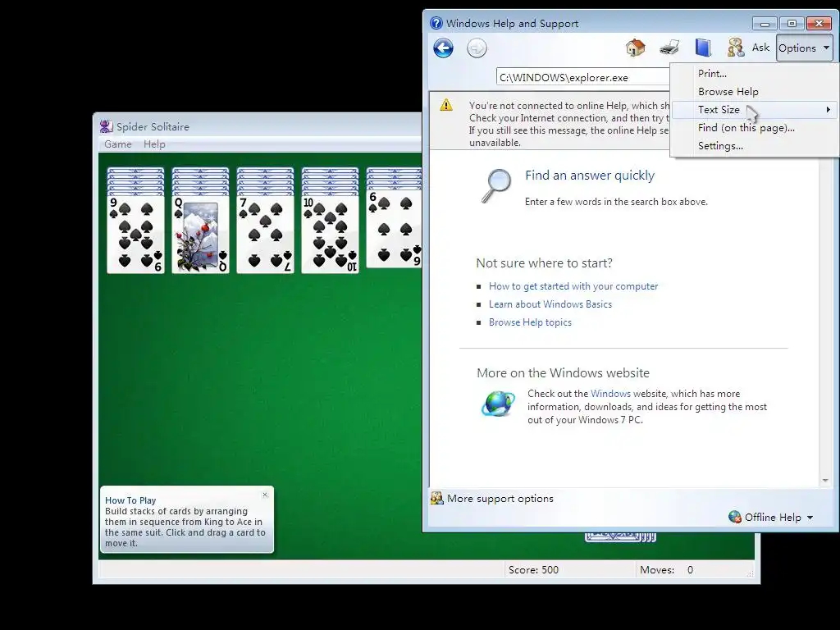Expand the Text Size submenu arrow
Image resolution: width=840 pixels, height=630 pixels.
click(829, 110)
